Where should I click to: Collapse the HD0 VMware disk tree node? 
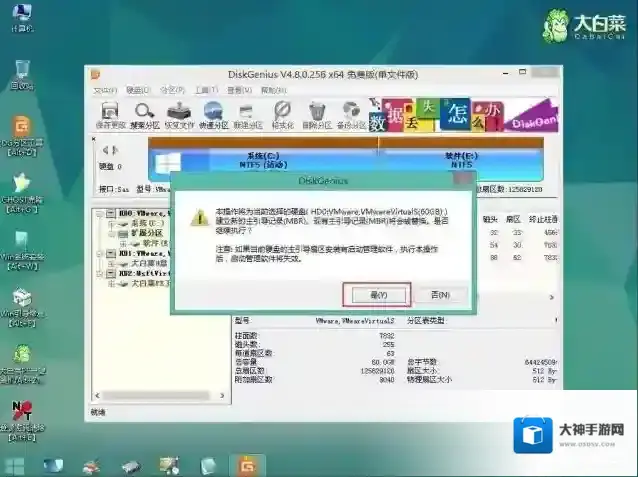97,214
